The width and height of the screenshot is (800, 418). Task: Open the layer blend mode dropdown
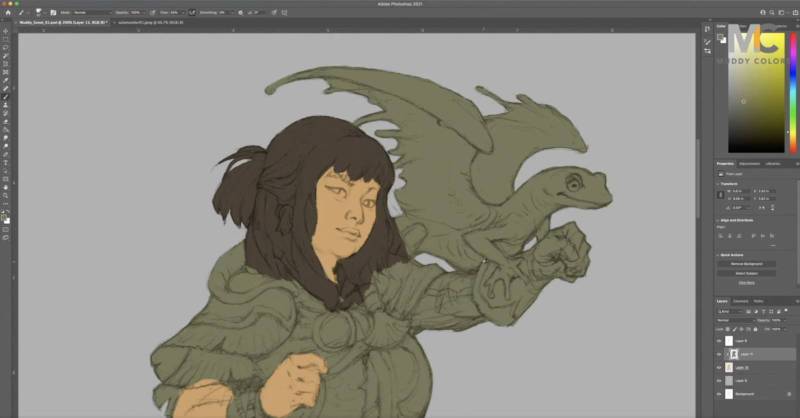click(735, 320)
